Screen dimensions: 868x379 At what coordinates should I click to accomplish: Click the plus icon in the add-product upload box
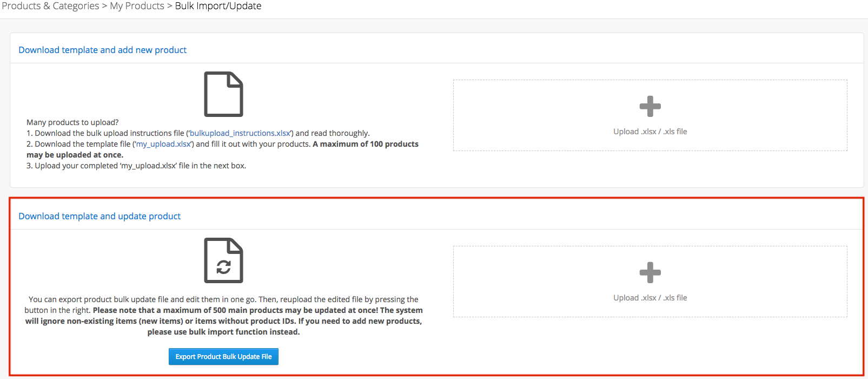point(650,107)
